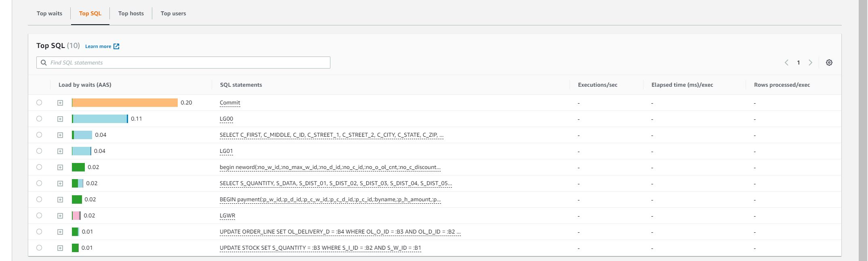Viewport: 868px width, 261px height.
Task: Expand the LG01 row details
Action: tap(60, 151)
